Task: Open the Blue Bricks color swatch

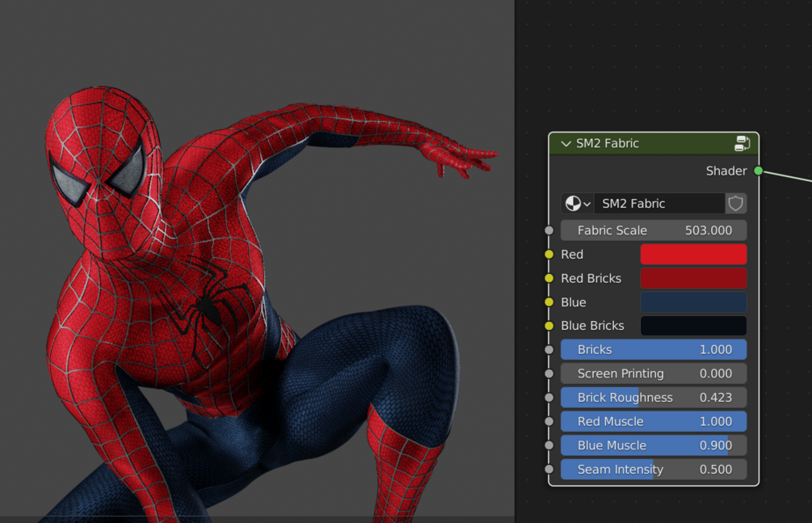Action: pos(693,326)
